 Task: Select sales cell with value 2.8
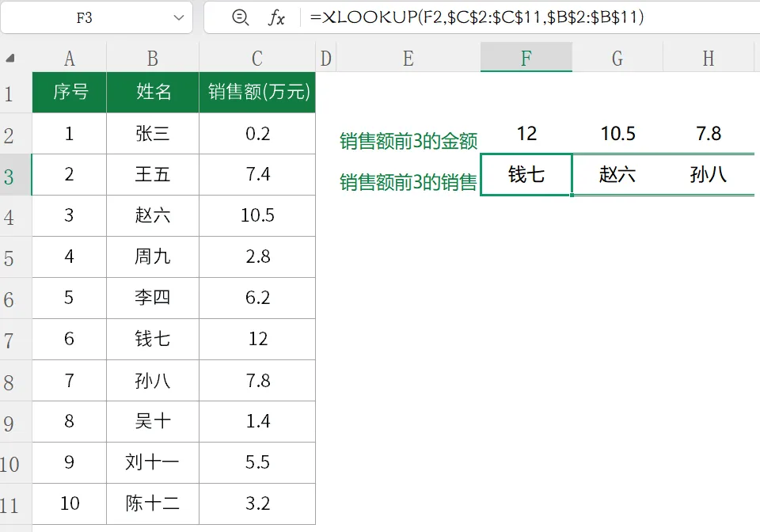[257, 257]
